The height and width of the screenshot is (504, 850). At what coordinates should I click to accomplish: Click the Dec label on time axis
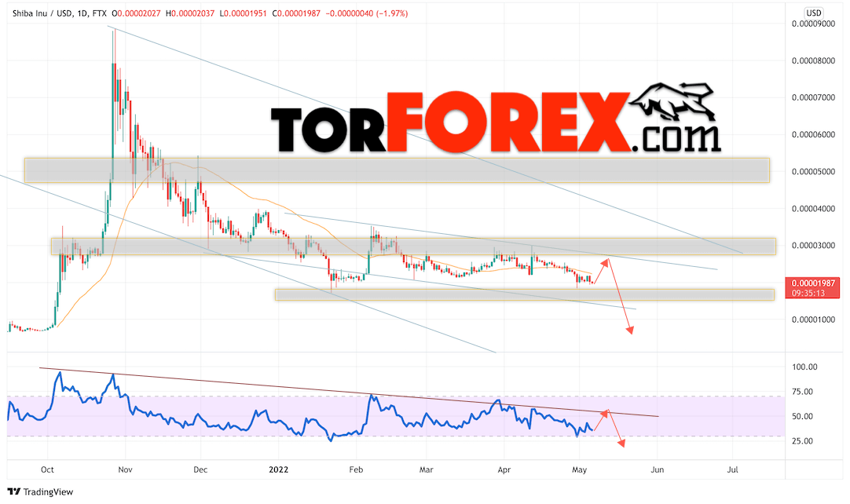(200, 469)
